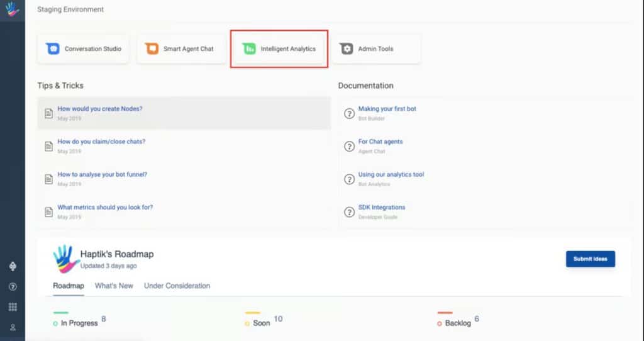Click the Backlog roadmap column header
644x341 pixels.
tap(457, 323)
